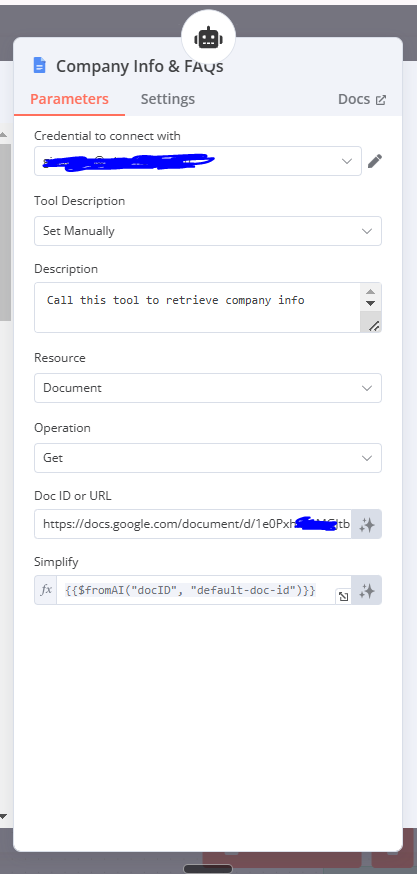Expand the Tool Description Set Manually dropdown

coord(207,231)
